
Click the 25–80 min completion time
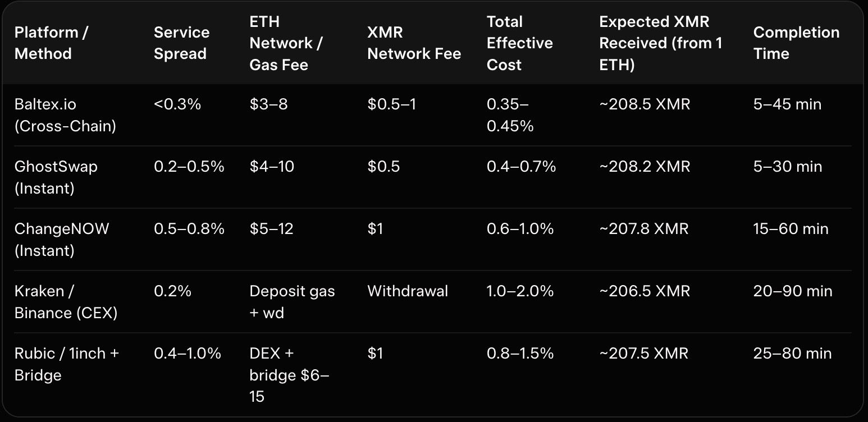pyautogui.click(x=792, y=354)
